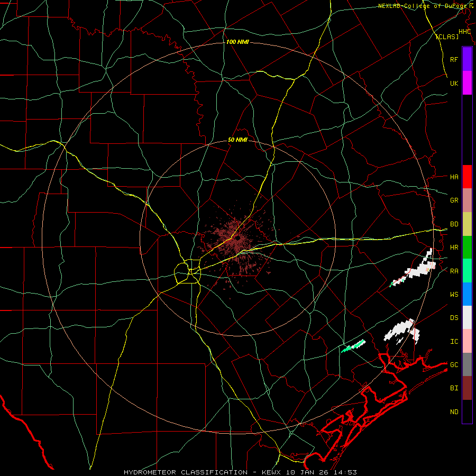The image size is (476, 476).
Task: Click the UK magenta color swatch
Action: click(x=467, y=83)
